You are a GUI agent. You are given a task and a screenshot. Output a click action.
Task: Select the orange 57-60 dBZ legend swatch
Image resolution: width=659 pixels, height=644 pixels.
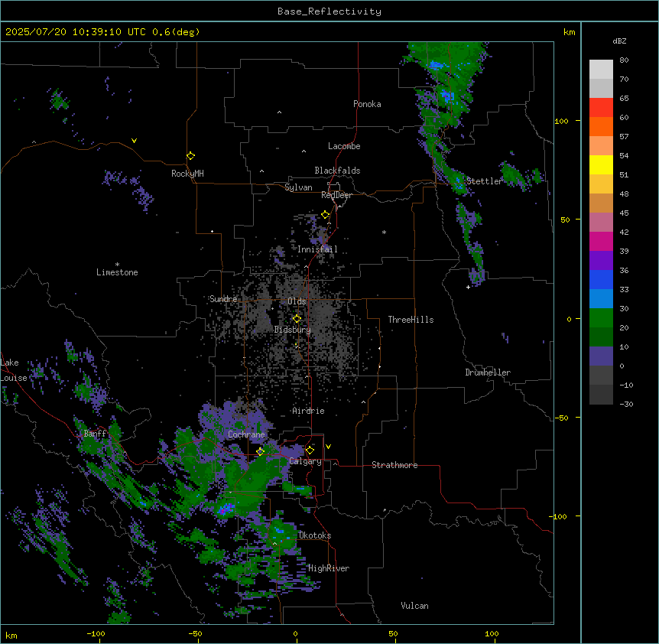[x=601, y=126]
